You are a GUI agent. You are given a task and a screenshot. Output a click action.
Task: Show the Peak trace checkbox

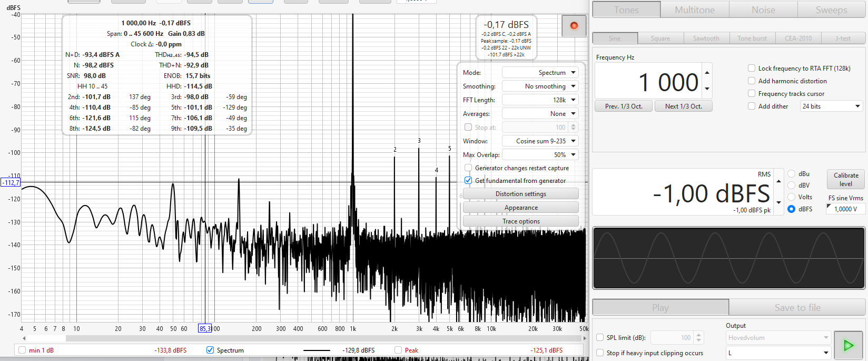398,350
